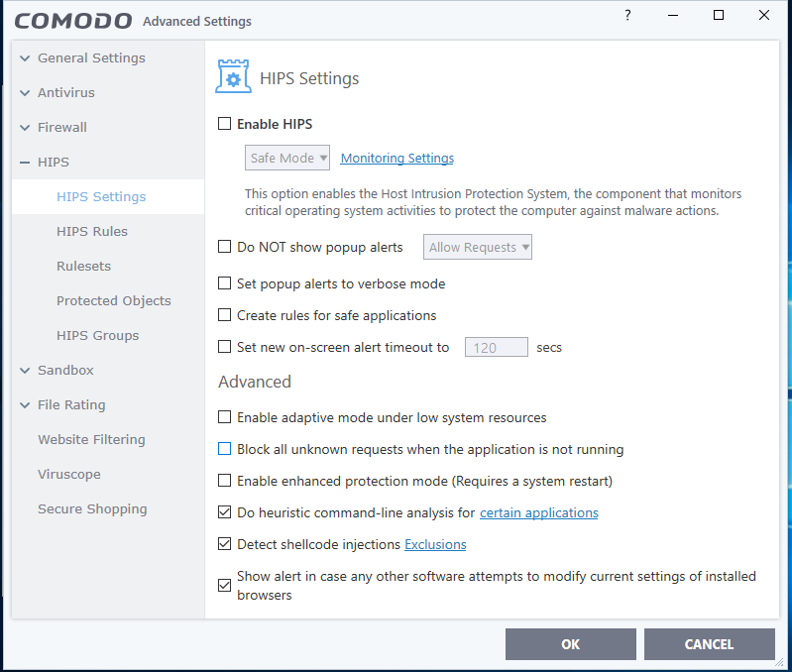Open the Safe Mode dropdown
Screen dimensions: 792x672
click(287, 158)
